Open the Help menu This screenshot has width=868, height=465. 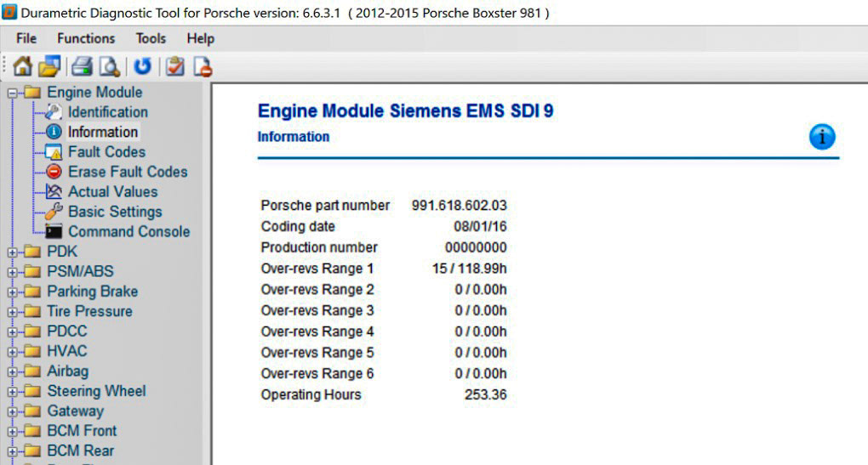[x=200, y=38]
